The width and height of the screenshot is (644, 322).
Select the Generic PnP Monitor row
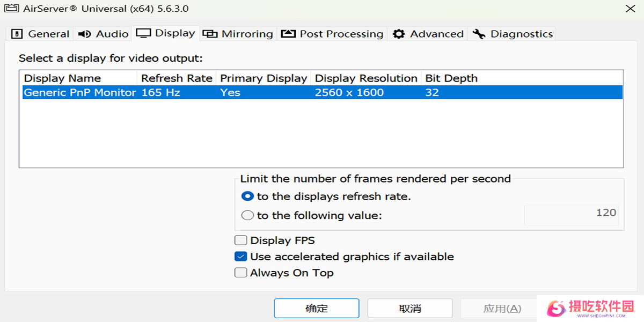79,92
